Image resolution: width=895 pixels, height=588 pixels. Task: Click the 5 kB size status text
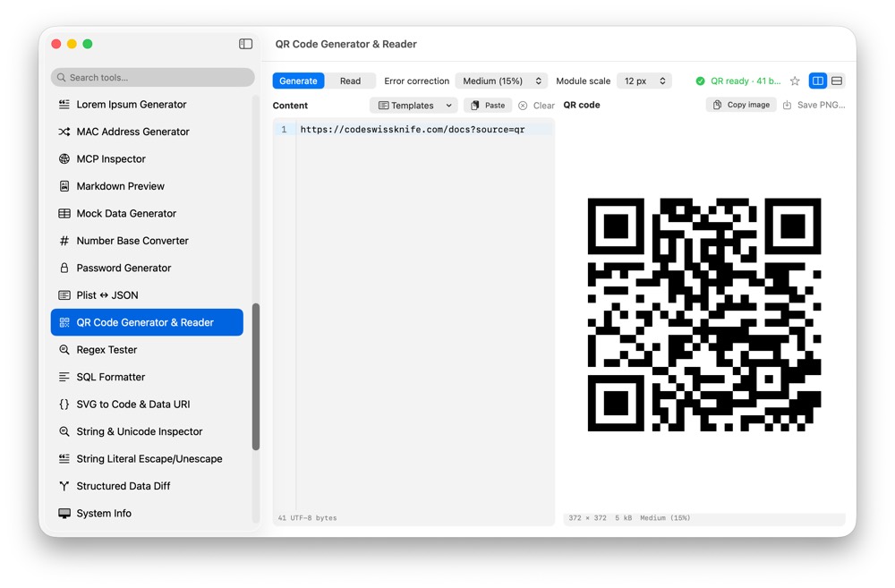coord(623,518)
